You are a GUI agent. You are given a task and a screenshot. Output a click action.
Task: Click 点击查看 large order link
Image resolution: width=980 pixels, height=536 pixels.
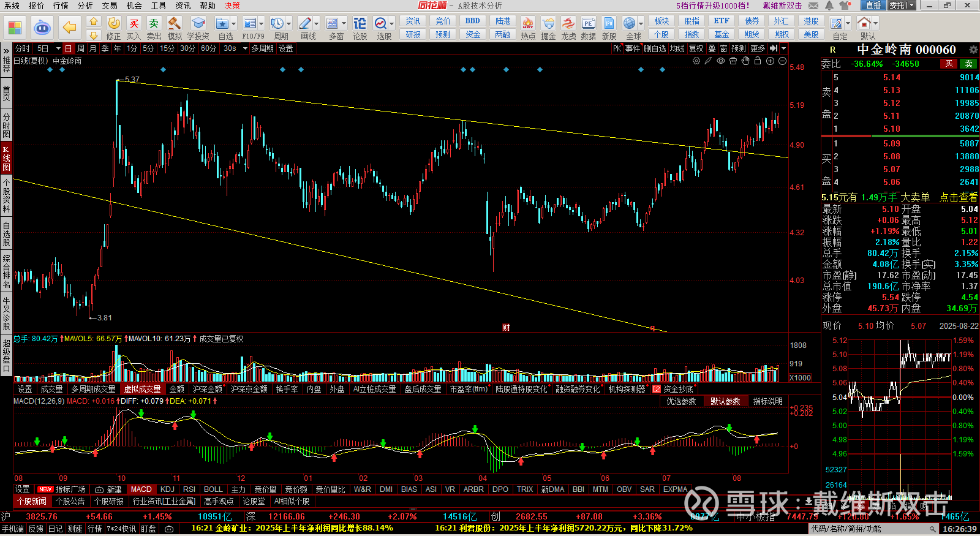click(x=959, y=197)
